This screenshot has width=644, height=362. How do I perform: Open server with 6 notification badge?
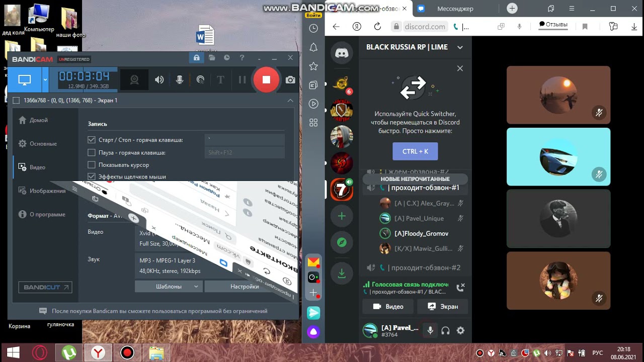[x=342, y=84]
